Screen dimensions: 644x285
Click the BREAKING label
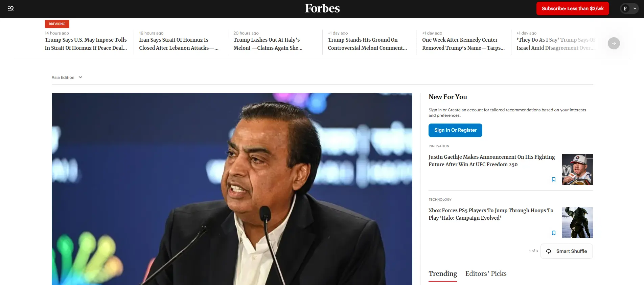[57, 24]
